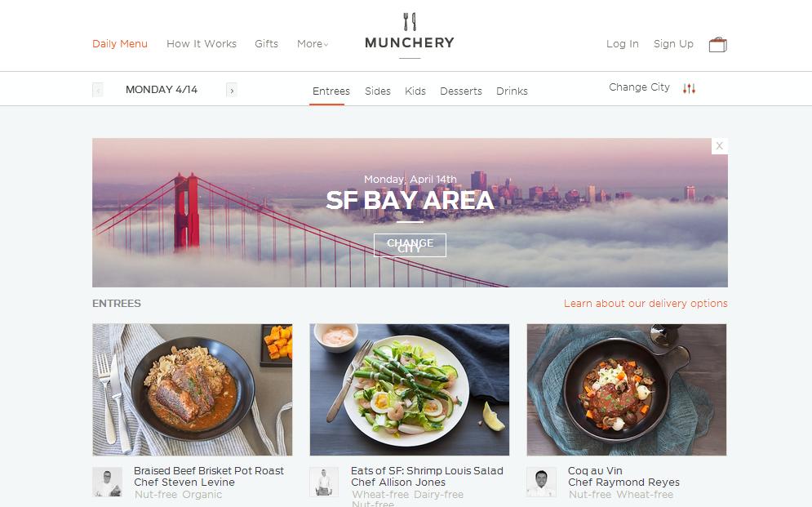
Task: Click the Log In link
Action: tap(623, 44)
